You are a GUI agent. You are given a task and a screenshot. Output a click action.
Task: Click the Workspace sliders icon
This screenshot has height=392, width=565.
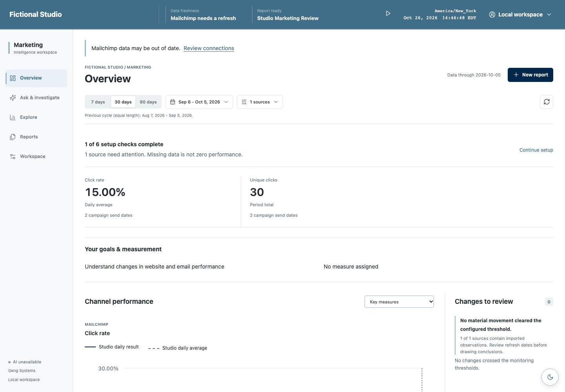click(x=13, y=156)
